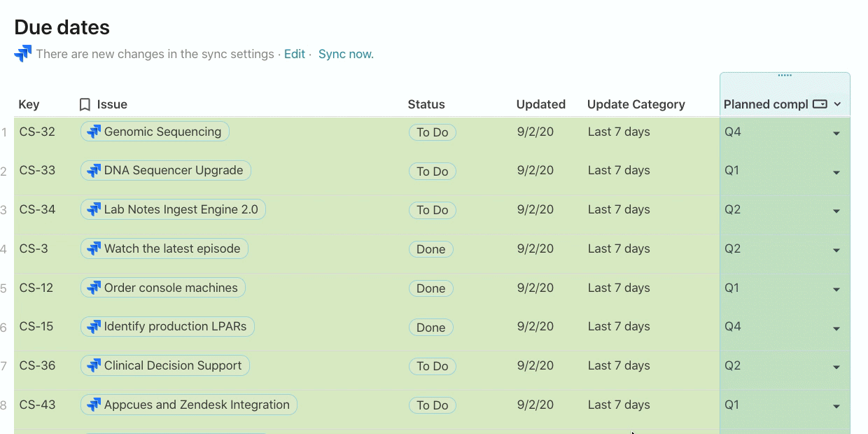This screenshot has width=868, height=434.
Task: Open quarter dropdown for CS-12 row
Action: coord(836,289)
